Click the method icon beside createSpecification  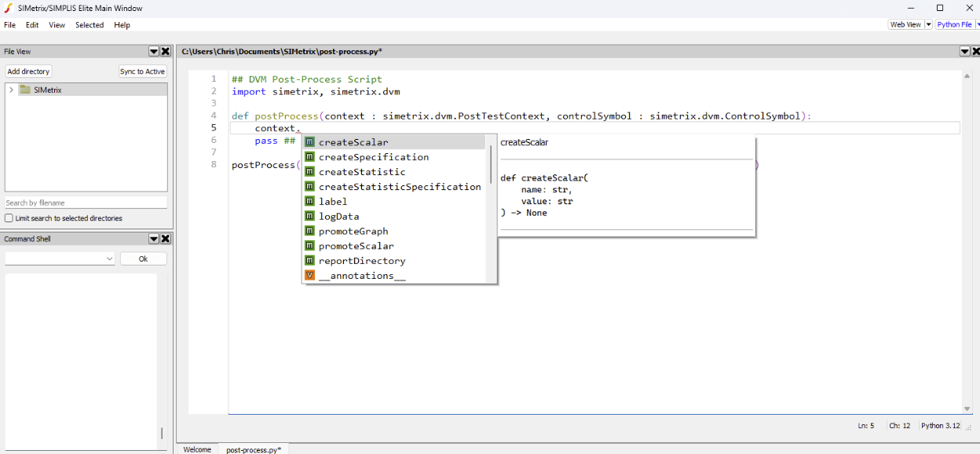pyautogui.click(x=309, y=156)
